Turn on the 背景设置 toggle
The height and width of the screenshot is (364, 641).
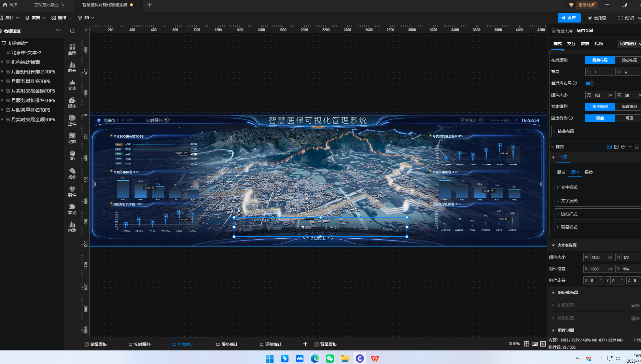pos(635,318)
